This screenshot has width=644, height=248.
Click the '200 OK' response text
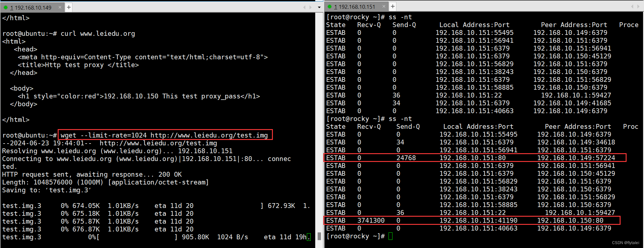coord(170,175)
